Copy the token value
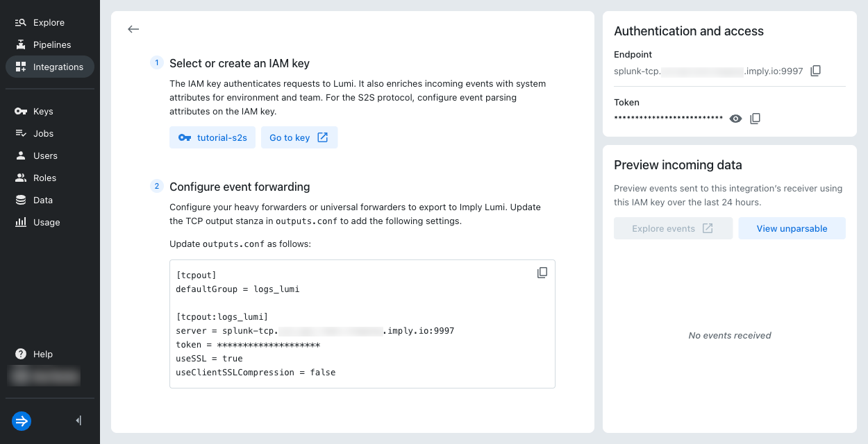 (755, 119)
